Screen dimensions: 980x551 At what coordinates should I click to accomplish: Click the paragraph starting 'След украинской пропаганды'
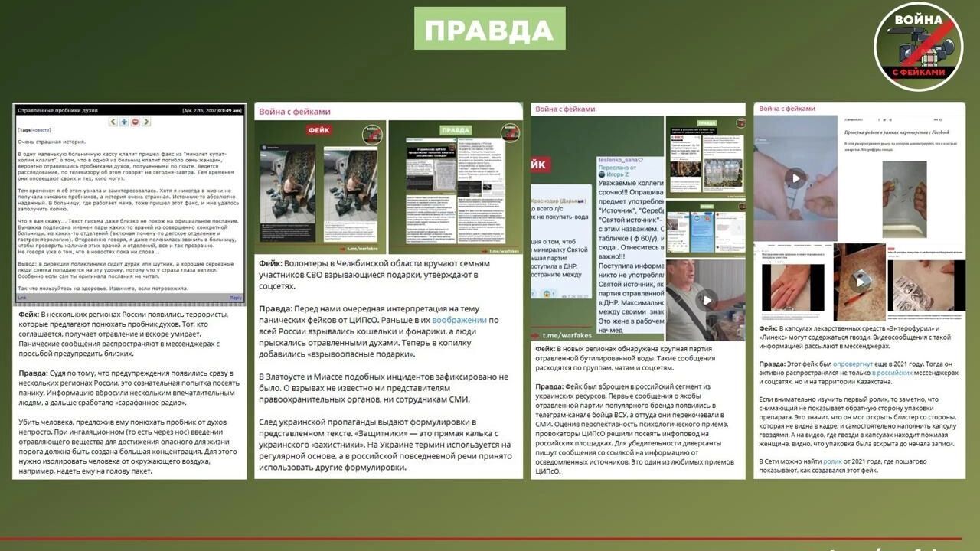(x=384, y=445)
